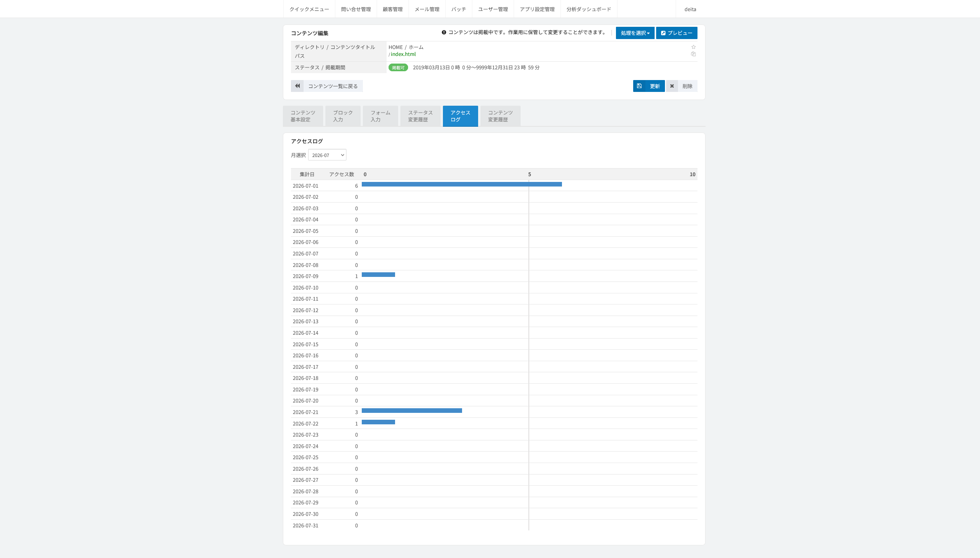Click the star favorite icon

pos(693,47)
